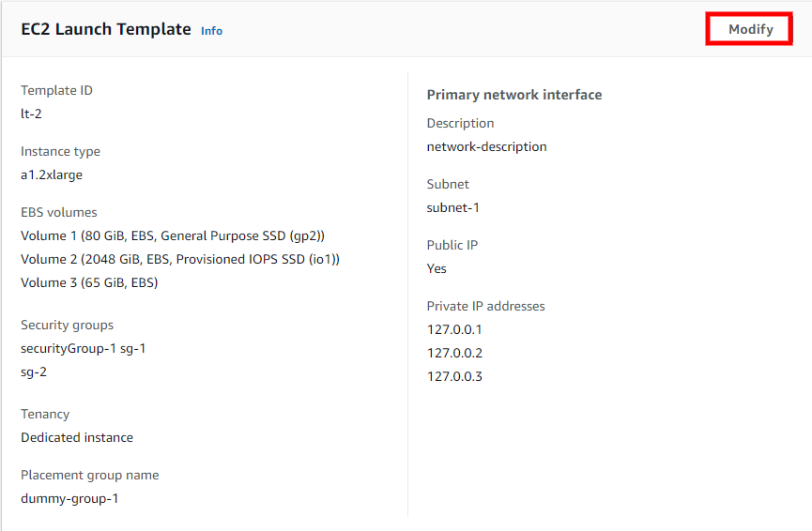This screenshot has height=531, width=812.
Task: Select the template ID value lt-2
Action: [x=31, y=114]
